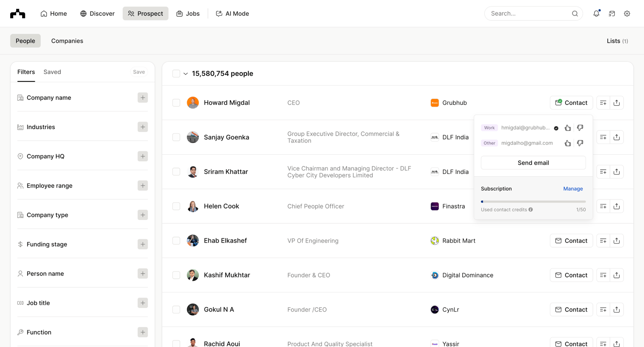Open the Saved filters tab
This screenshot has width=644, height=347.
52,72
